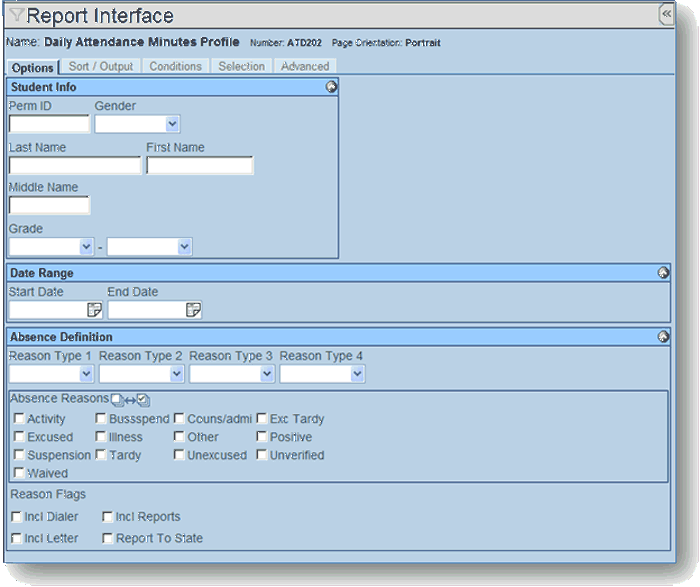Click the report name Daily Attendance Minutes Profile
The width and height of the screenshot is (700, 587).
[x=142, y=42]
